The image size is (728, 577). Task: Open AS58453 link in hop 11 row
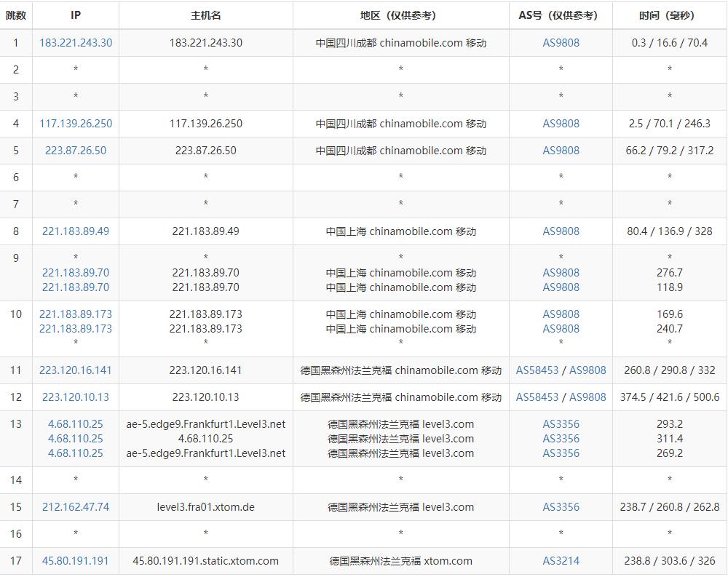537,370
